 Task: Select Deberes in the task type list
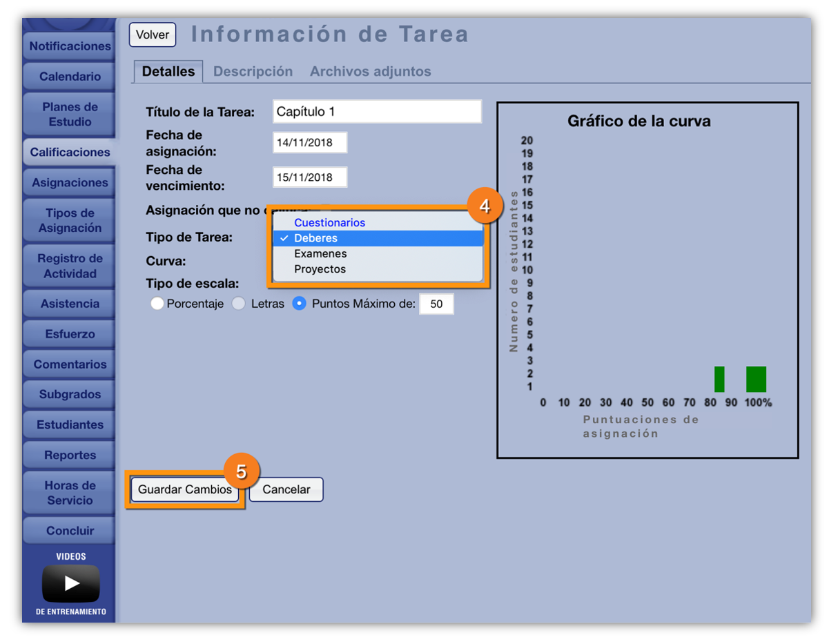click(x=315, y=238)
